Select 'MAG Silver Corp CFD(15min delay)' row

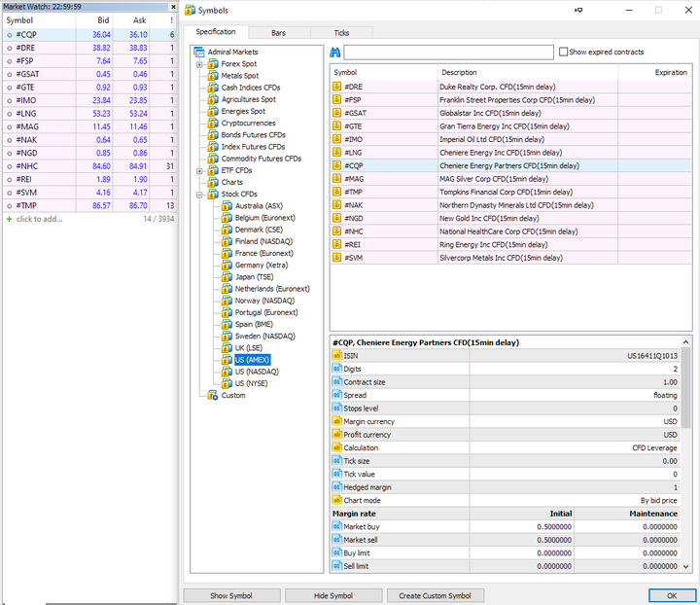pyautogui.click(x=510, y=179)
